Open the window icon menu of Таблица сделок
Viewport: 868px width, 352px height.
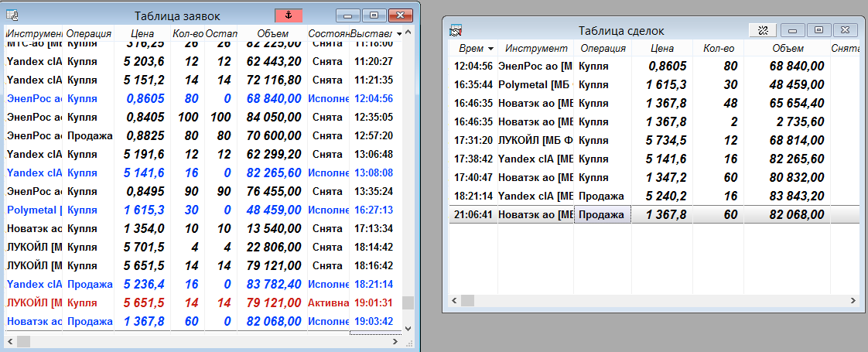coord(456,30)
